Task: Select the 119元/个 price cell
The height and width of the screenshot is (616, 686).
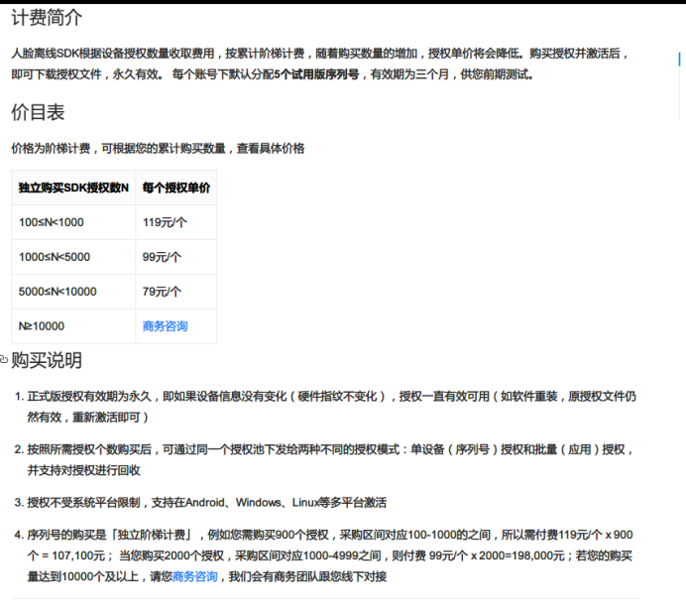Action: tap(176, 222)
